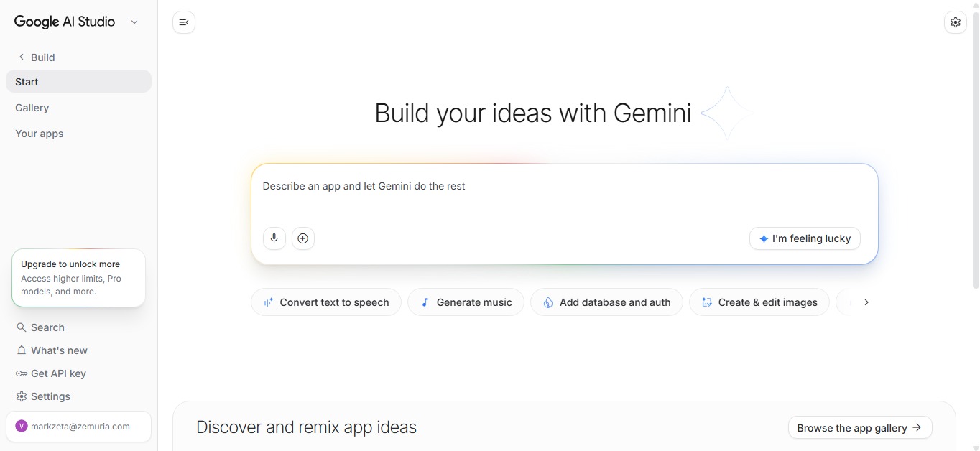The image size is (980, 451).
Task: Click the Google AI Studio logo text
Action: coord(65,22)
